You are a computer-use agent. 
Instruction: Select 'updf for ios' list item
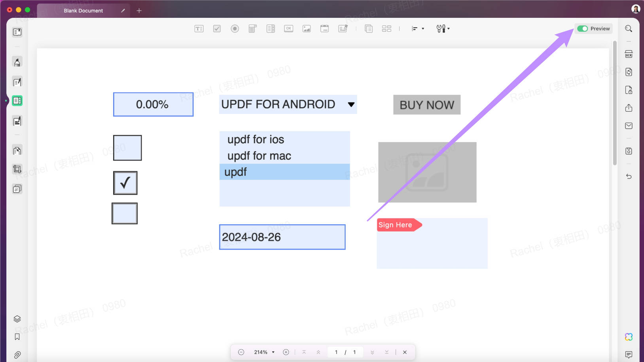(x=285, y=139)
